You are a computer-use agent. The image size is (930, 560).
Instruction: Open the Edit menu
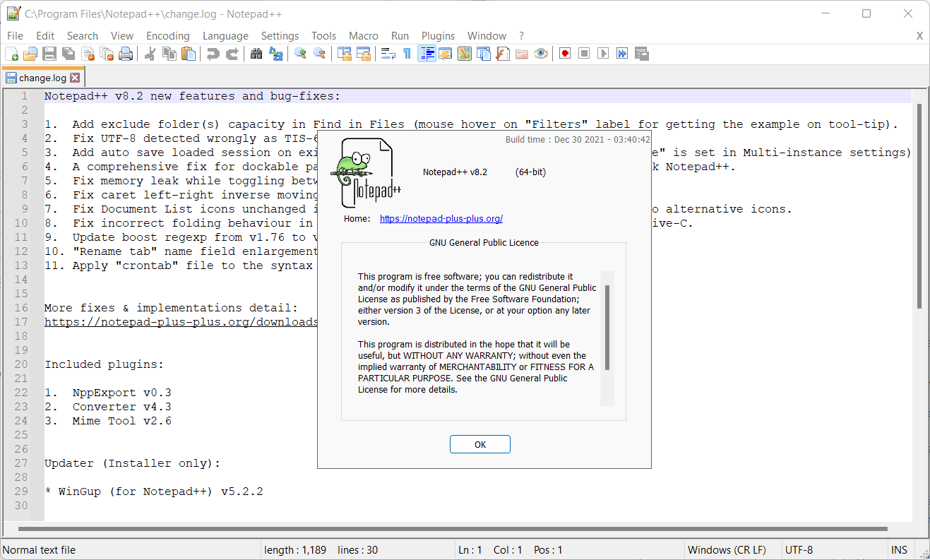[x=45, y=36]
